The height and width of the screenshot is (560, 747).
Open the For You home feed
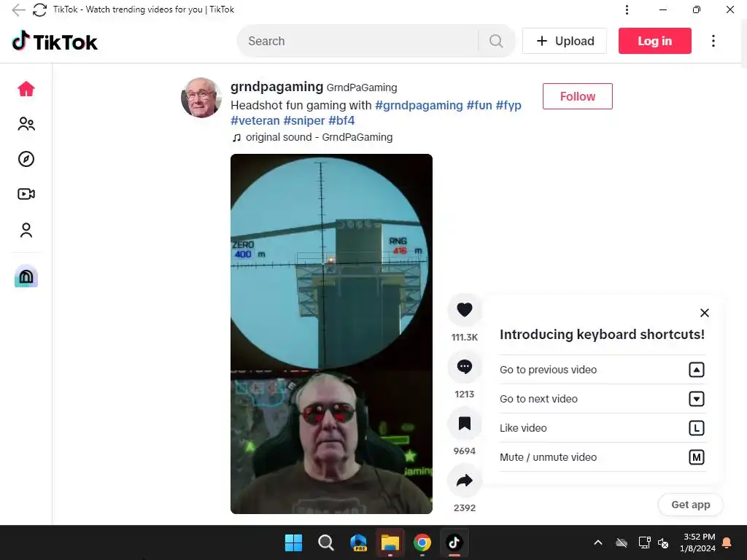[x=26, y=89]
